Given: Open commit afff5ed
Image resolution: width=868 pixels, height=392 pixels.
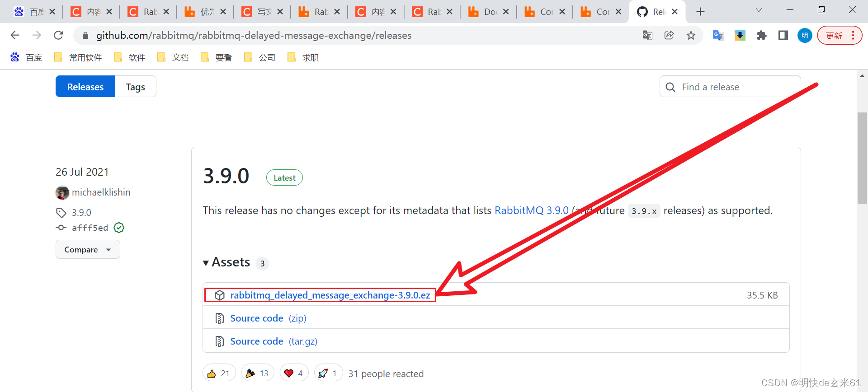Looking at the screenshot, I should [x=90, y=228].
